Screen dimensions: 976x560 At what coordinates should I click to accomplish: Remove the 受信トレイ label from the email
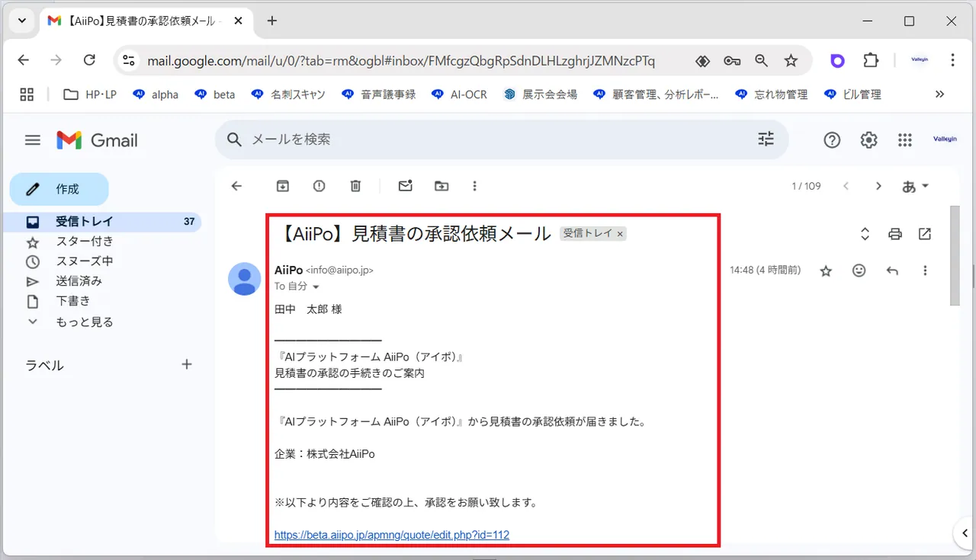pyautogui.click(x=620, y=234)
